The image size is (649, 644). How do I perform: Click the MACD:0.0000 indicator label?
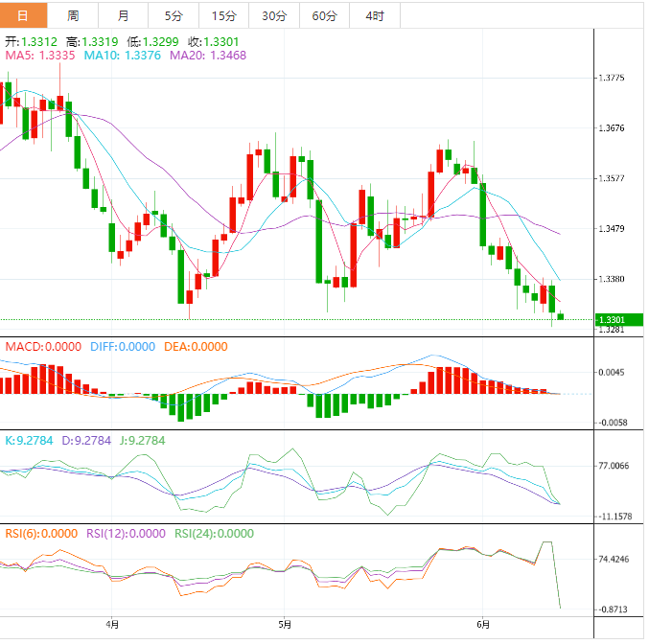tap(43, 346)
